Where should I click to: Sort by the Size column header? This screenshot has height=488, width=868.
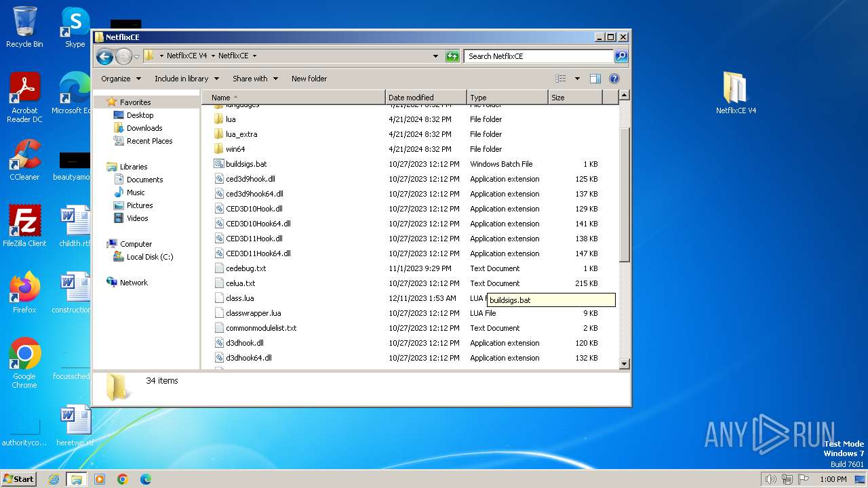coord(575,98)
